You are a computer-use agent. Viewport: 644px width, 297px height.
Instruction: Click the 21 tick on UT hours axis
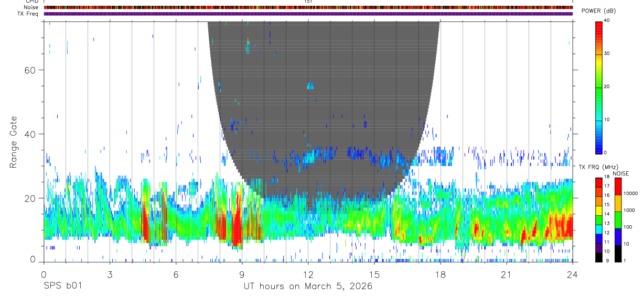[507, 274]
